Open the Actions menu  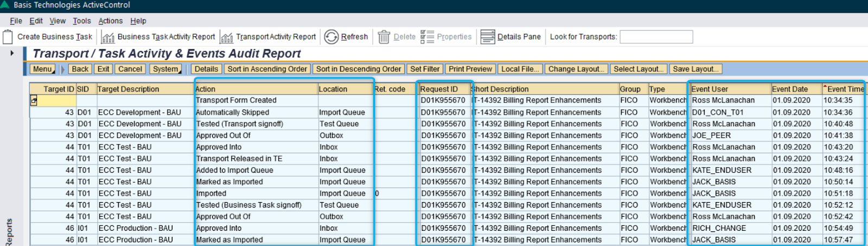click(x=111, y=21)
